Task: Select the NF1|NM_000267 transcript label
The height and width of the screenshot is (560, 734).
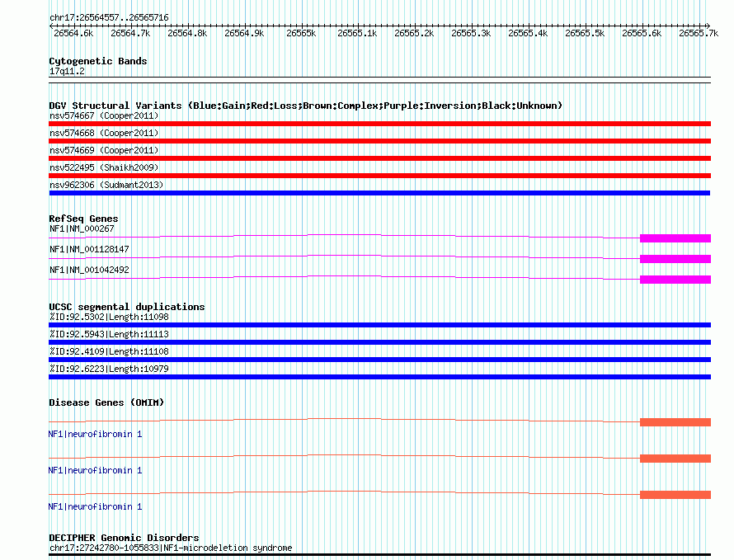Action: 82,228
